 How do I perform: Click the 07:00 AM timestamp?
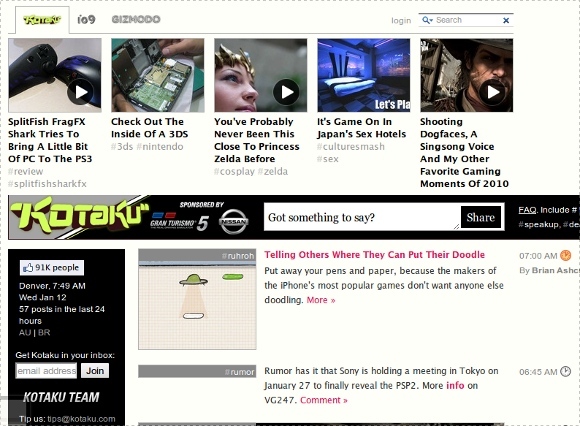click(x=538, y=256)
